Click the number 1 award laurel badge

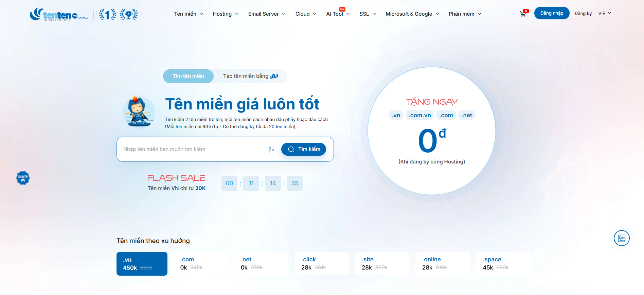click(x=107, y=14)
